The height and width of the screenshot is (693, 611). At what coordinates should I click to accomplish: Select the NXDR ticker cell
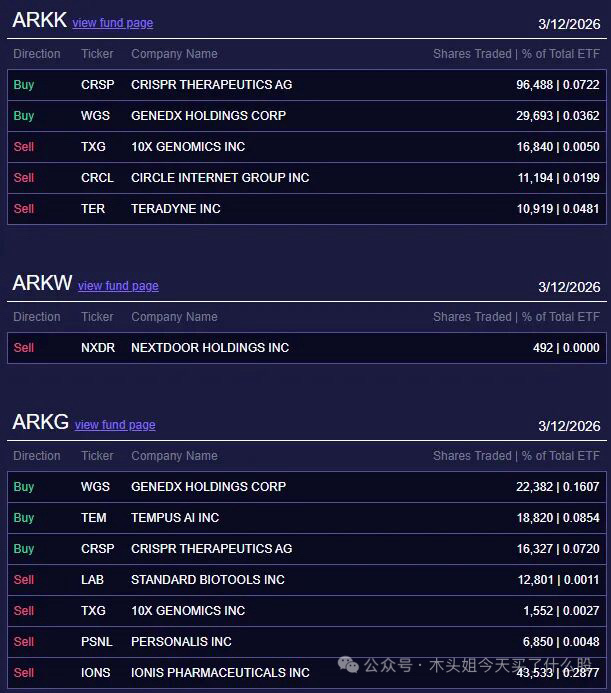tap(98, 348)
